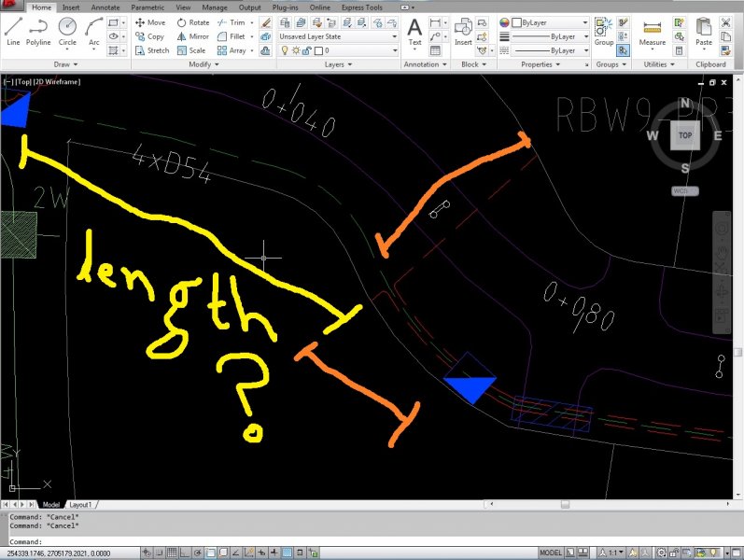744x560 pixels.
Task: Click the layer 0 color swatch
Action: [319, 50]
